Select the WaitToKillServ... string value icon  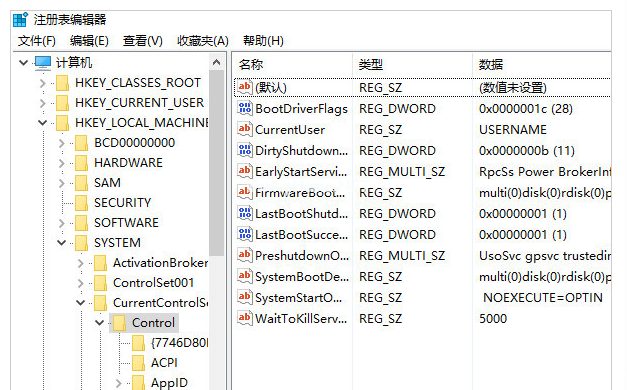(245, 318)
